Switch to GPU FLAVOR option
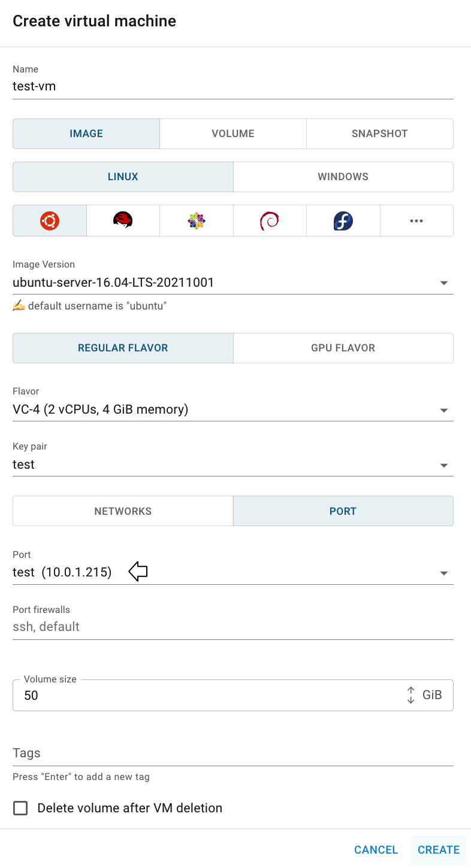Viewport: 471px width, 868px height. pyautogui.click(x=343, y=348)
